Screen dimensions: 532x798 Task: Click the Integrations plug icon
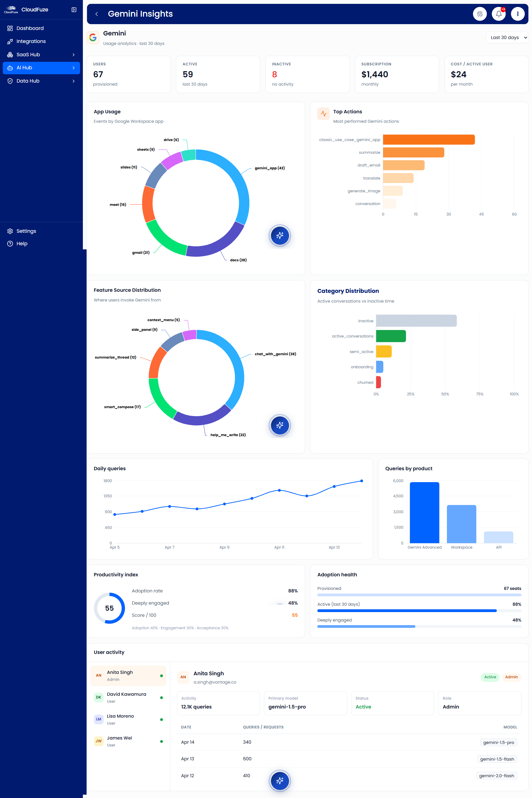[10, 41]
